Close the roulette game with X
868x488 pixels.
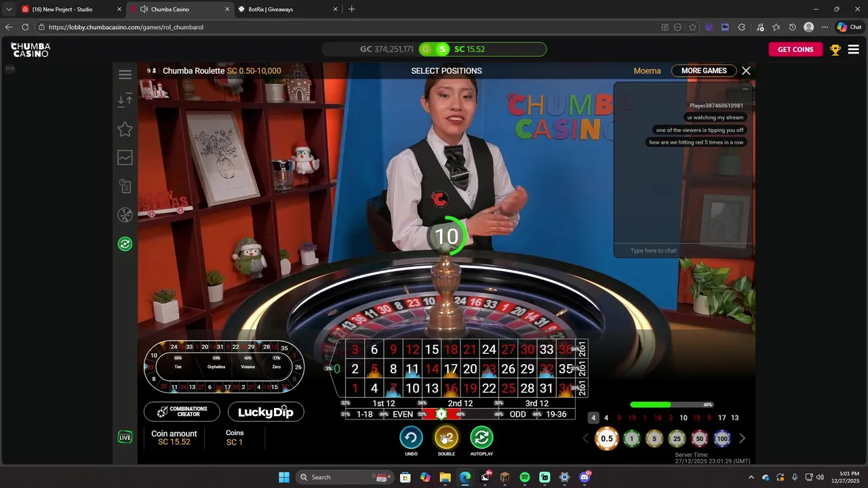746,70
